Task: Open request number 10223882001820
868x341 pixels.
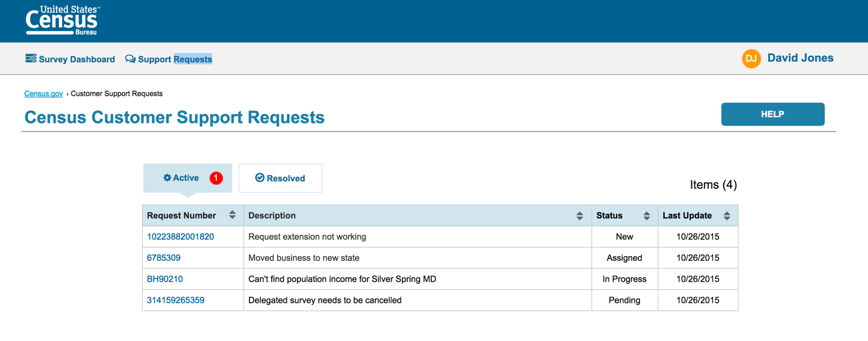Action: point(180,237)
